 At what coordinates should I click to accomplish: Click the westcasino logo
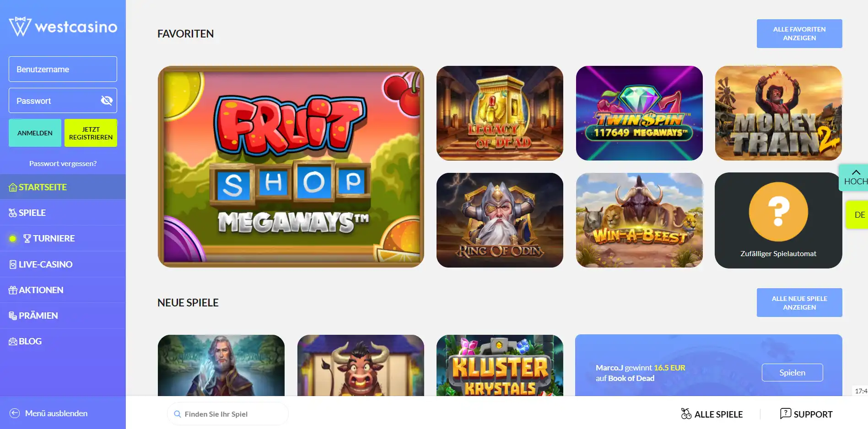tap(63, 27)
